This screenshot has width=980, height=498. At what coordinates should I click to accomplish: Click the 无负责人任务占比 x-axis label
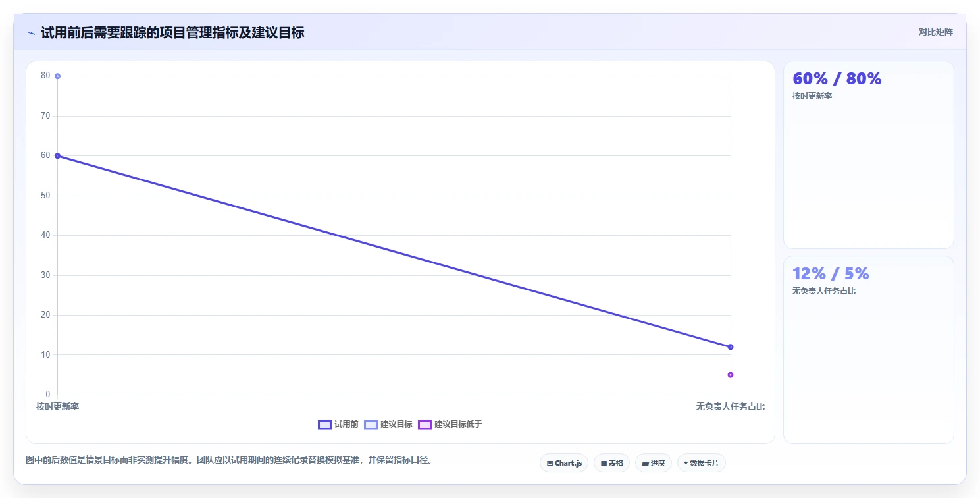pyautogui.click(x=731, y=407)
